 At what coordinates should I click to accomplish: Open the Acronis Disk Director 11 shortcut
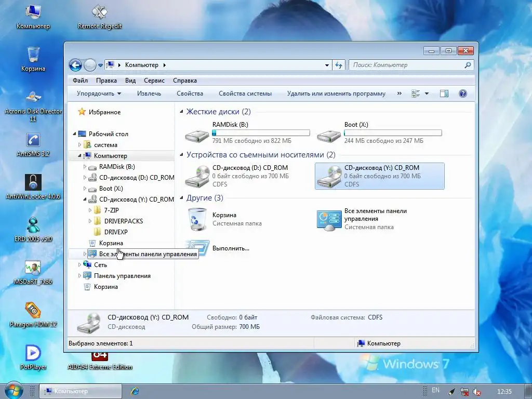(33, 106)
